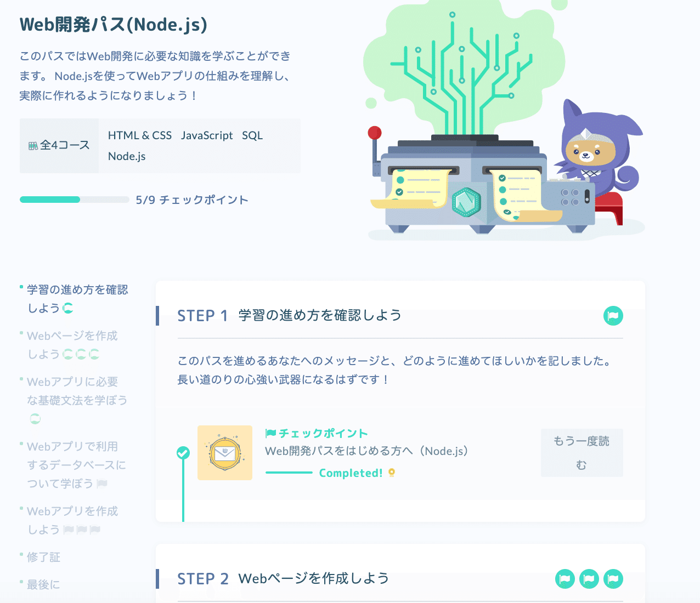Click the last flag icon in STEP 2
Viewport: 700px width, 603px height.
click(613, 579)
